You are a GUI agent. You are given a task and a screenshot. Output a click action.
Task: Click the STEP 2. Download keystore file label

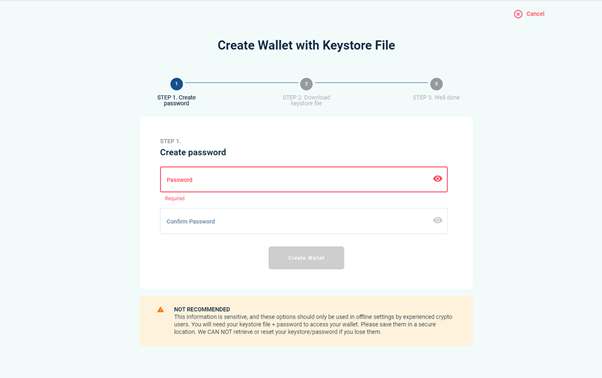306,100
